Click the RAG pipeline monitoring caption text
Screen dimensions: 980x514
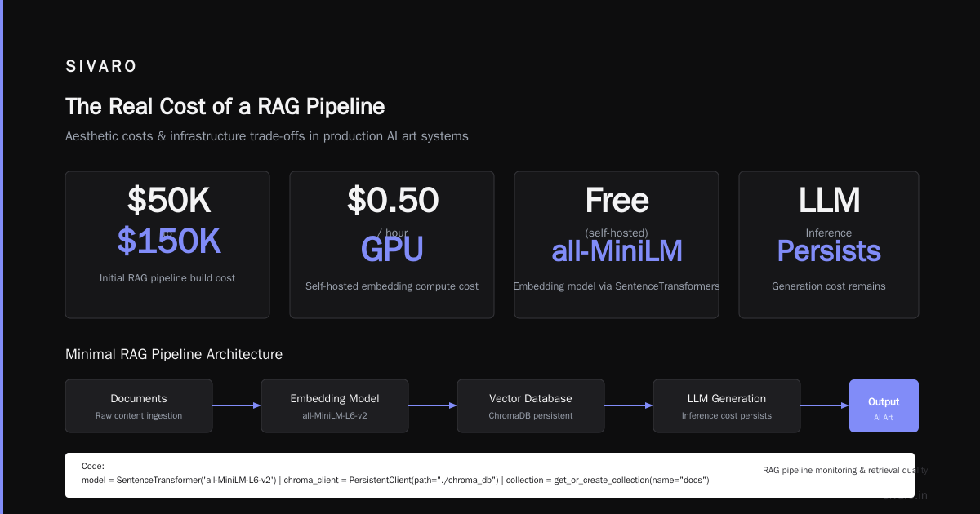(x=845, y=470)
